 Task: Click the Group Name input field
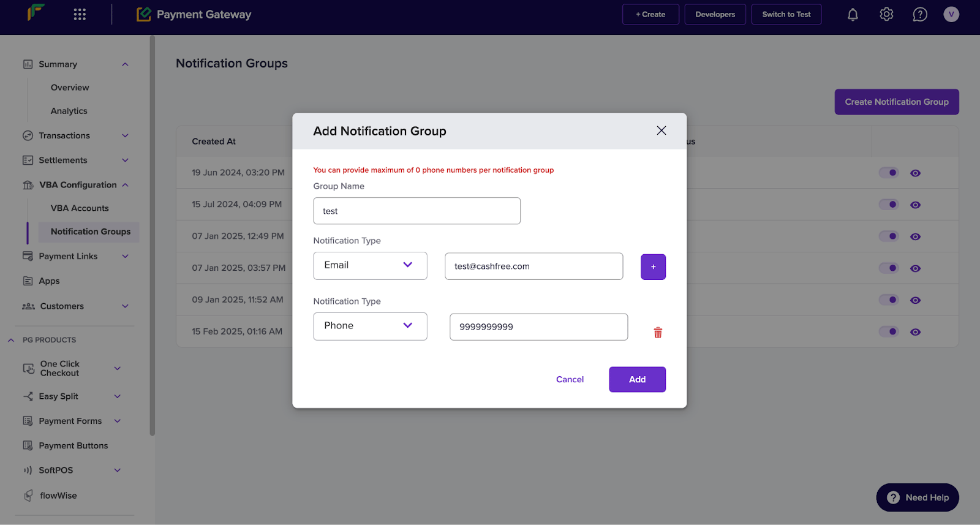[417, 211]
